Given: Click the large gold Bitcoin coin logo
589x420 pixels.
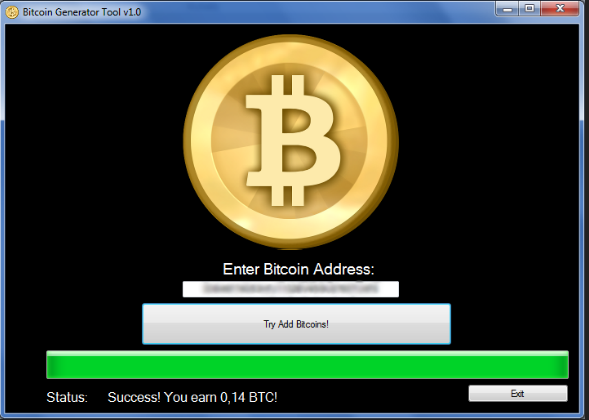Looking at the screenshot, I should pyautogui.click(x=291, y=141).
